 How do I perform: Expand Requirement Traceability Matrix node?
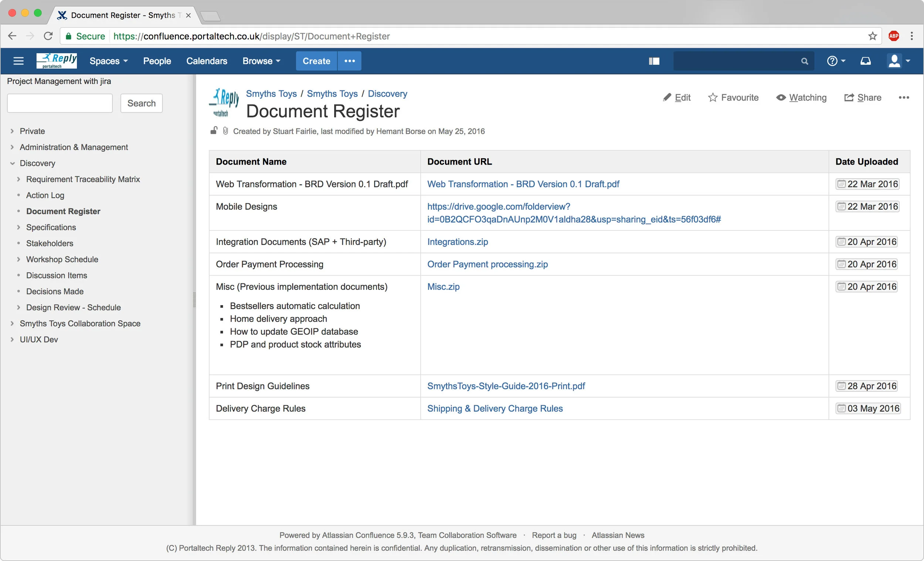click(18, 179)
